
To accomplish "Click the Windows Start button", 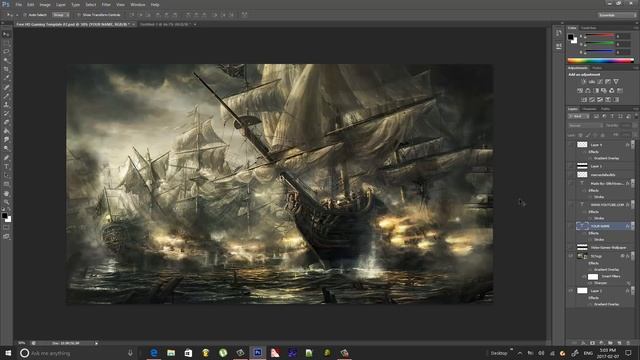I will tap(8, 353).
